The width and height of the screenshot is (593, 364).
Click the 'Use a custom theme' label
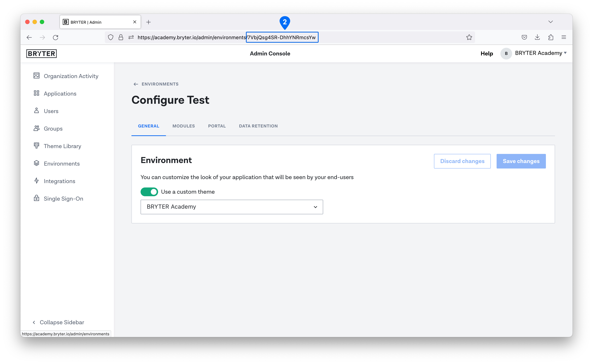188,192
